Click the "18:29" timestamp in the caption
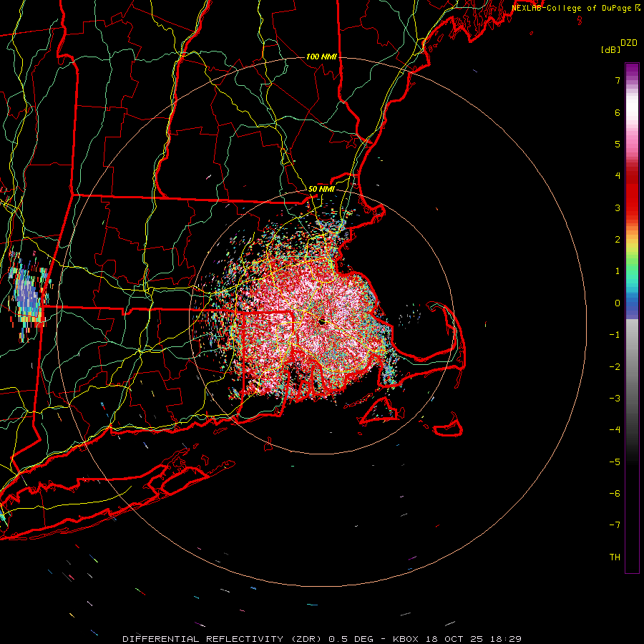This screenshot has height=644, width=644. [507, 639]
